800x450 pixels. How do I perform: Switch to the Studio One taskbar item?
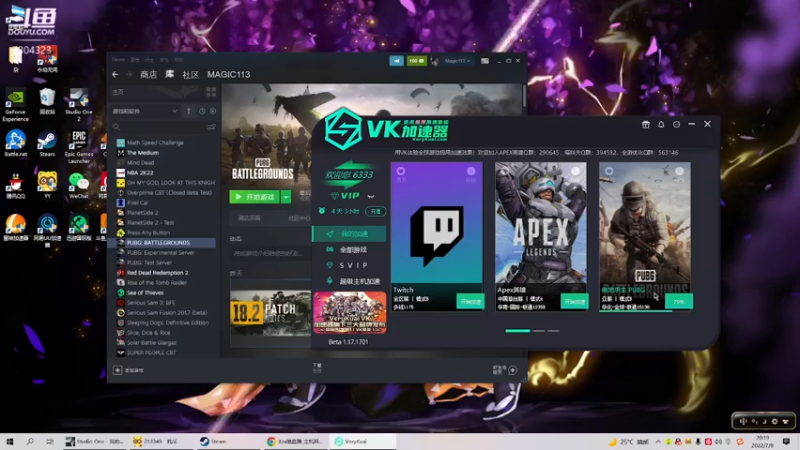click(x=94, y=441)
